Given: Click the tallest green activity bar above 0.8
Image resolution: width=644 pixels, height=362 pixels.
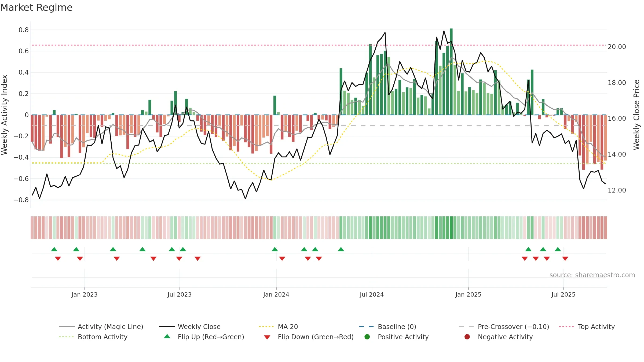Looking at the screenshot, I should click(451, 72).
